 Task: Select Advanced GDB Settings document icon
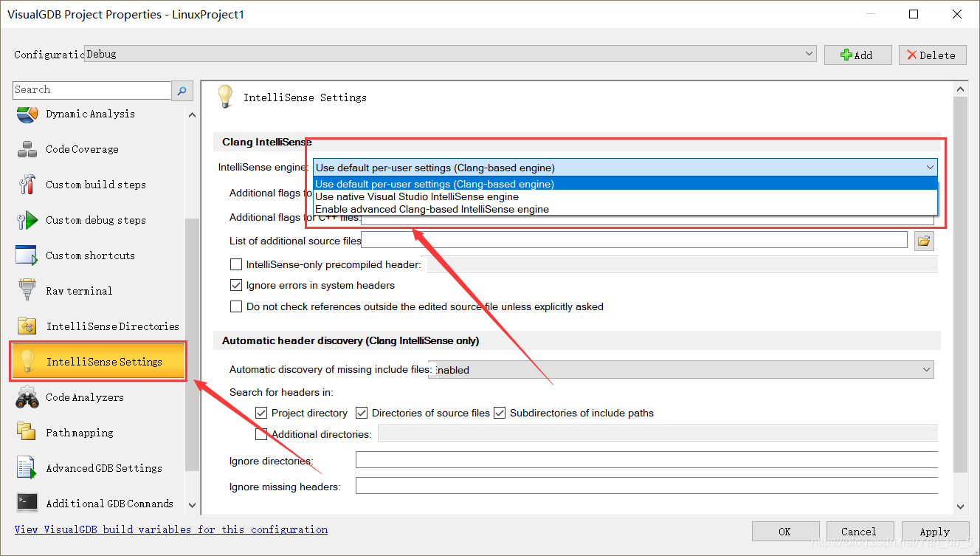pos(27,468)
